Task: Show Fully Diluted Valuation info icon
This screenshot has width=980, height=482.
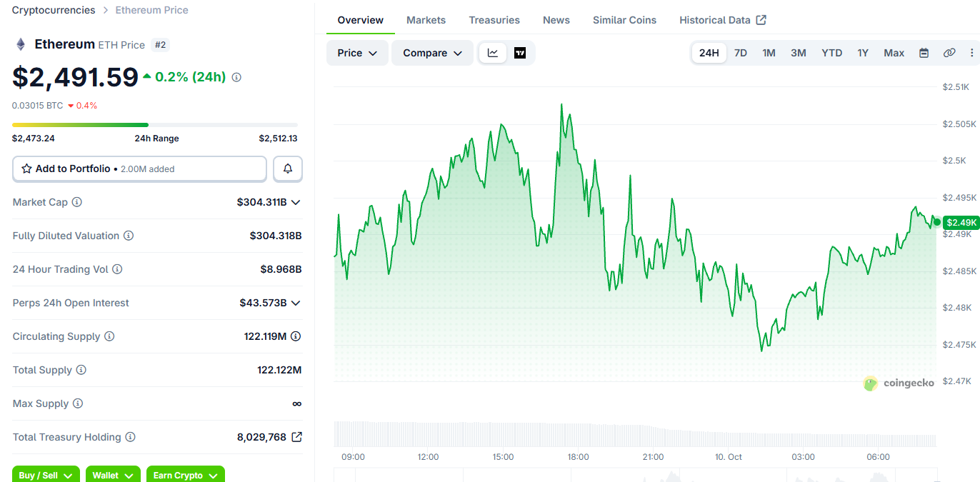Action: 129,236
